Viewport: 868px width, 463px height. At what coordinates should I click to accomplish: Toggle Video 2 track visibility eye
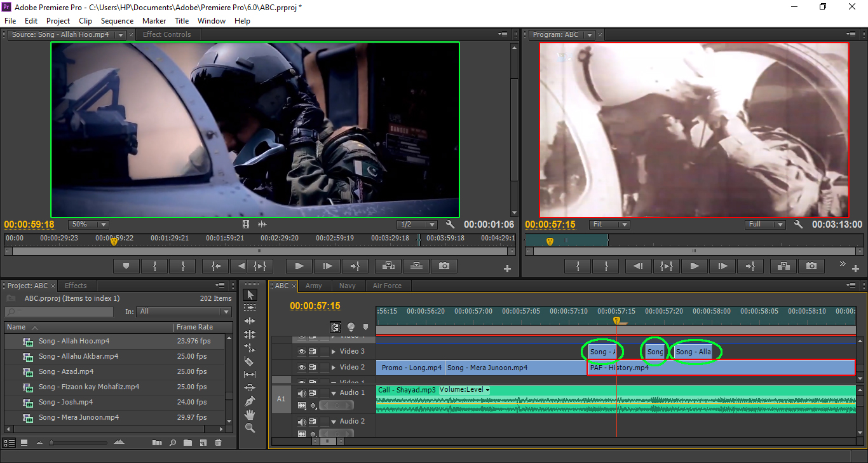coord(302,368)
